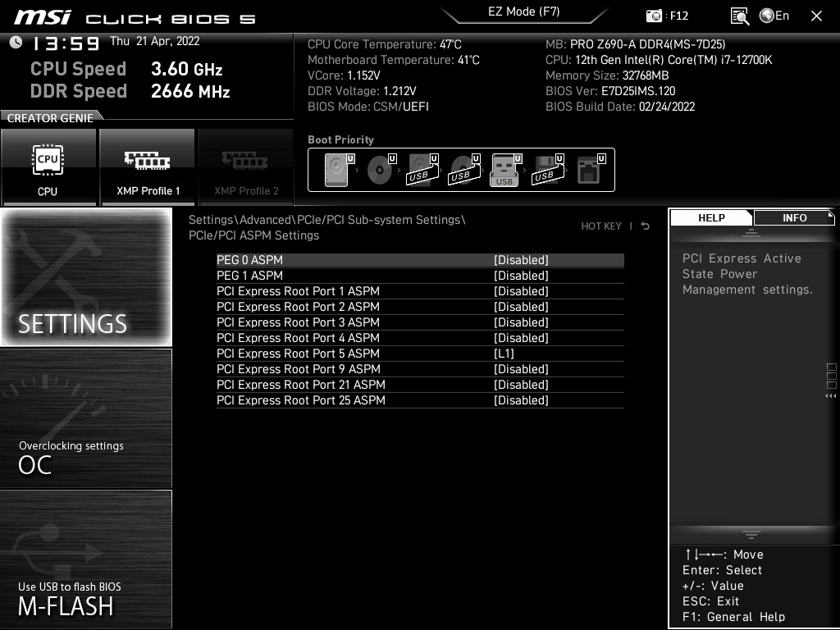Select the USB hard disk boot device icon
The height and width of the screenshot is (630, 840).
click(x=422, y=170)
